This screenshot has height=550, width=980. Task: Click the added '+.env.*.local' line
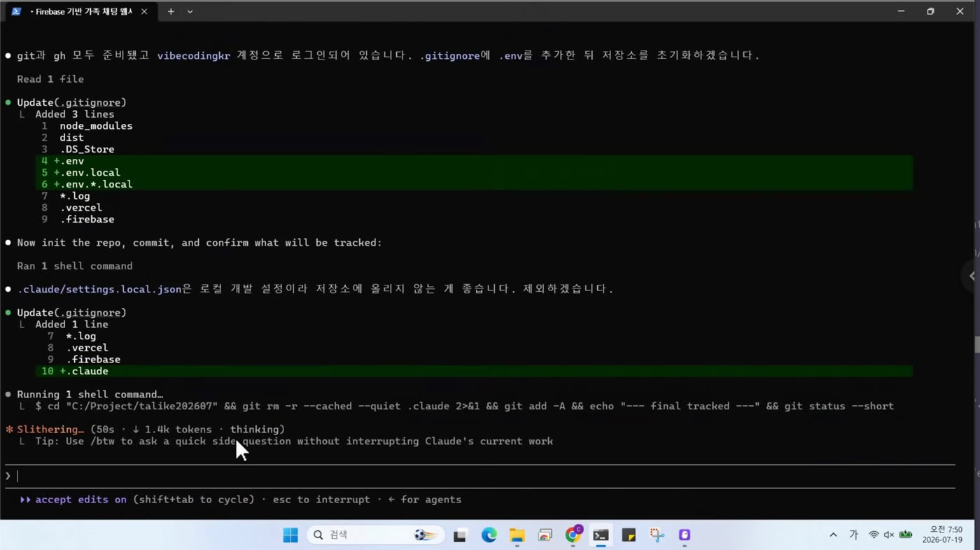pos(475,184)
